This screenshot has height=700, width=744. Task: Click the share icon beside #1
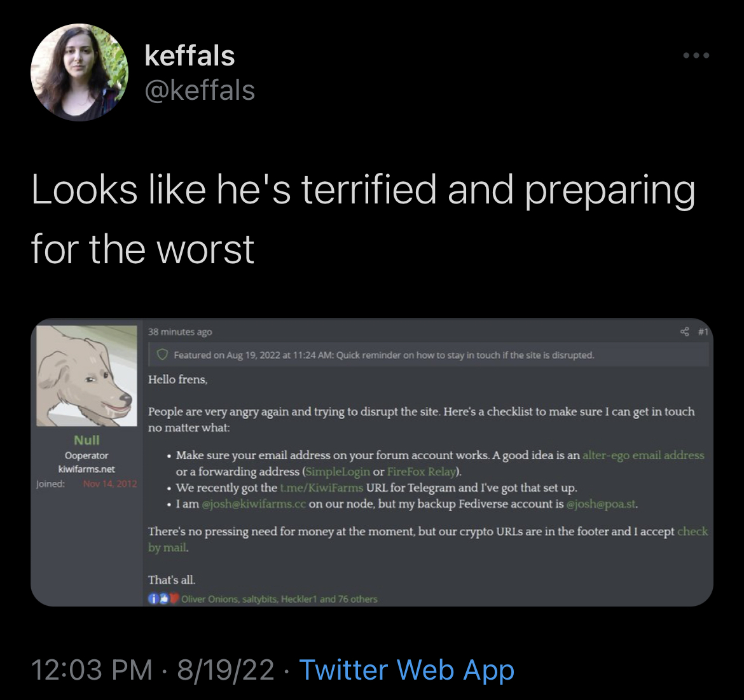[684, 331]
